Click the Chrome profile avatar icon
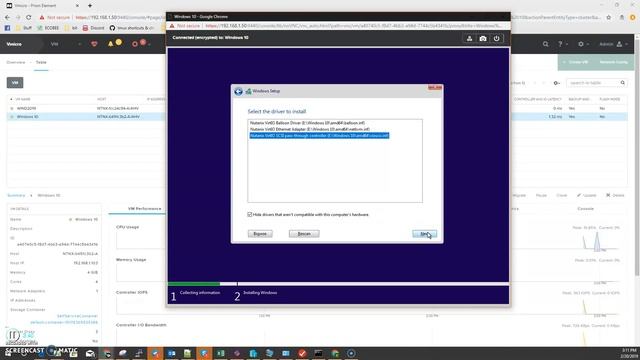Viewport: 640px width, 360px height. 632,18
